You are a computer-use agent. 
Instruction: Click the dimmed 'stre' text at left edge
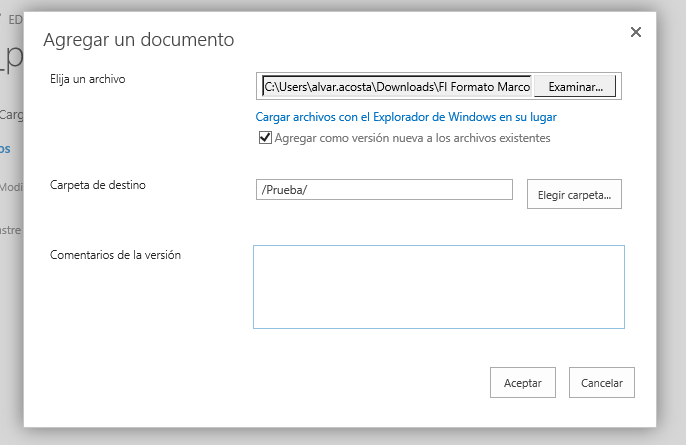[10, 229]
